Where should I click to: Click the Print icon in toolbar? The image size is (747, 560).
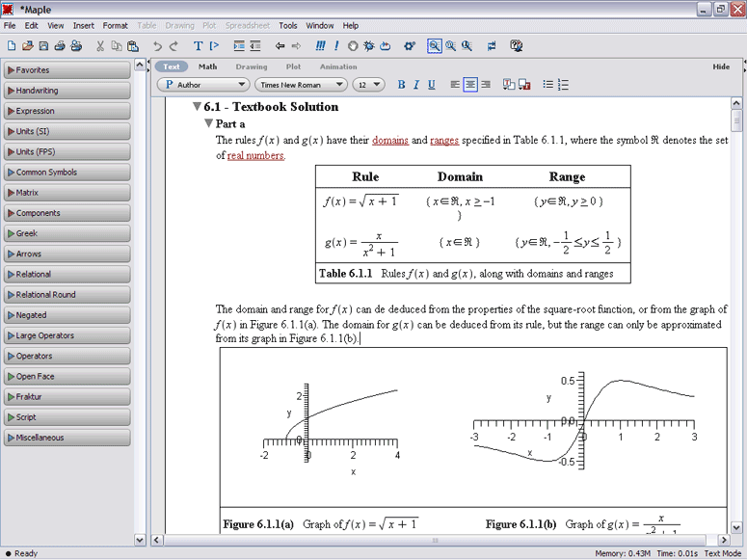[x=60, y=45]
